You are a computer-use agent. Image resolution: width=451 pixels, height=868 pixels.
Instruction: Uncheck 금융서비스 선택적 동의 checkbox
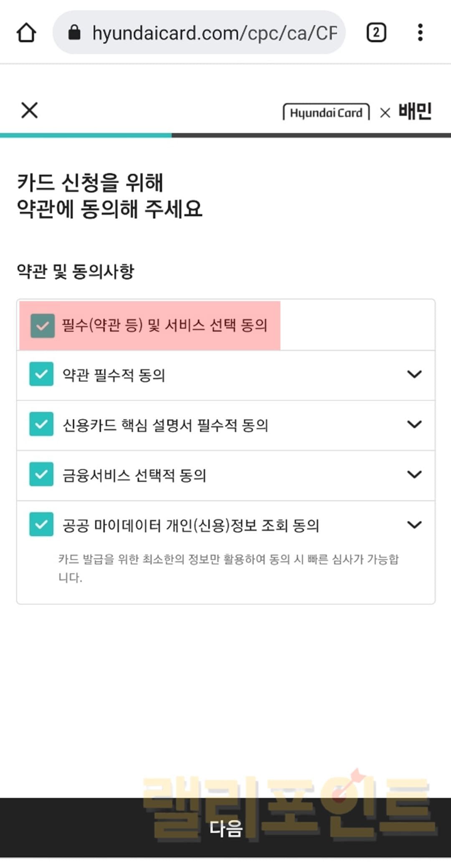coord(41,474)
